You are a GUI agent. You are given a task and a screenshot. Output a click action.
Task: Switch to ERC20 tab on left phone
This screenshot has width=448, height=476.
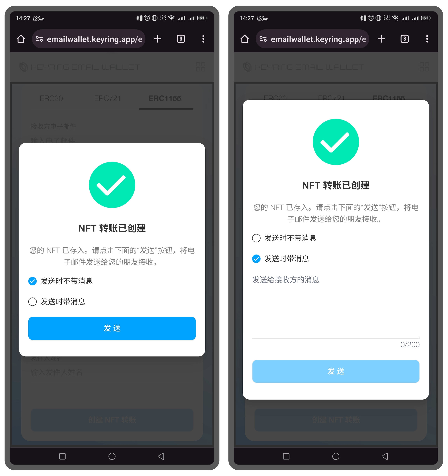click(x=51, y=98)
